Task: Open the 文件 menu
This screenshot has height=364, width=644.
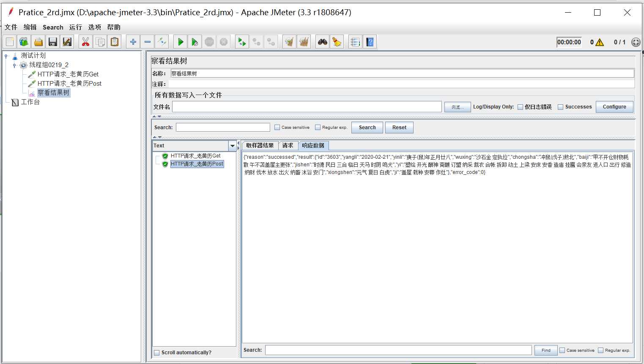Action: point(11,27)
